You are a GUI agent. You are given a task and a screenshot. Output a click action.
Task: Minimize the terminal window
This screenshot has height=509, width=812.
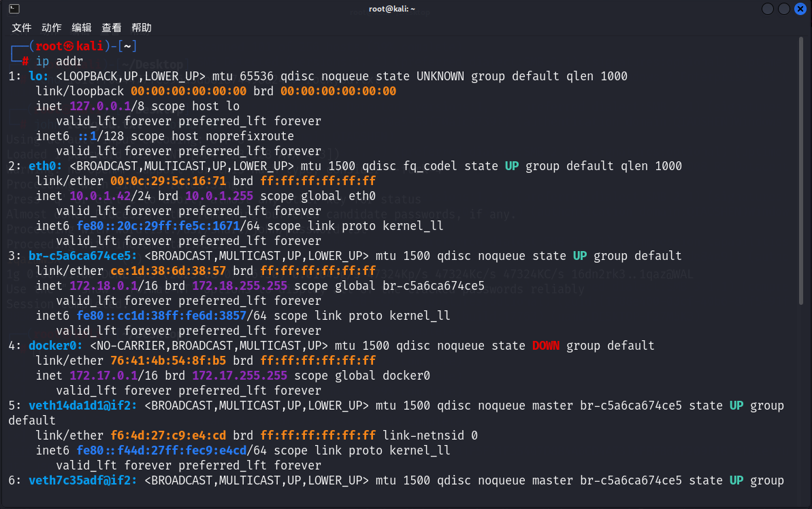click(768, 10)
